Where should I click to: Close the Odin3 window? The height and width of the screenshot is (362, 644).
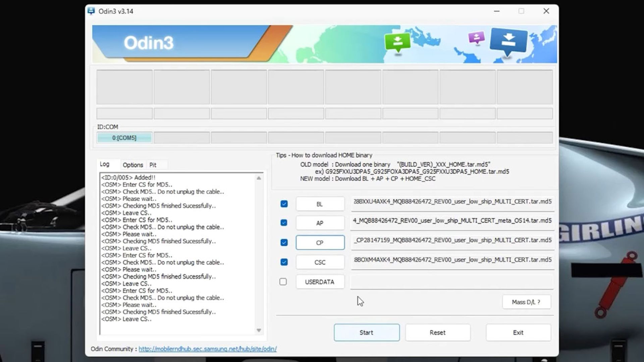546,11
